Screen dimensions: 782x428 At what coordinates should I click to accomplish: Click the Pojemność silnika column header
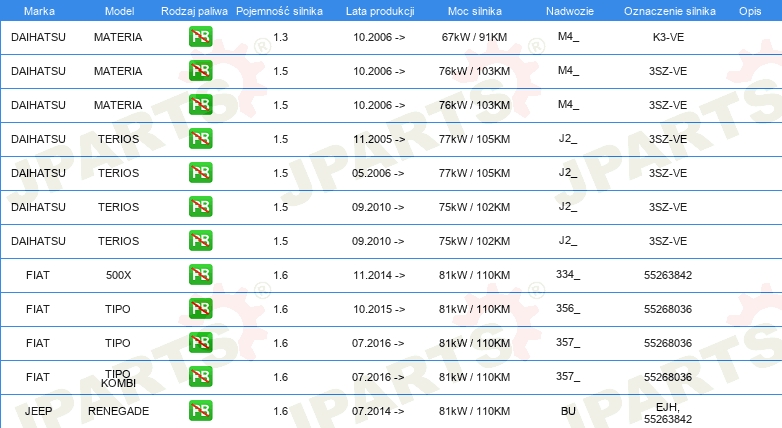pos(279,11)
